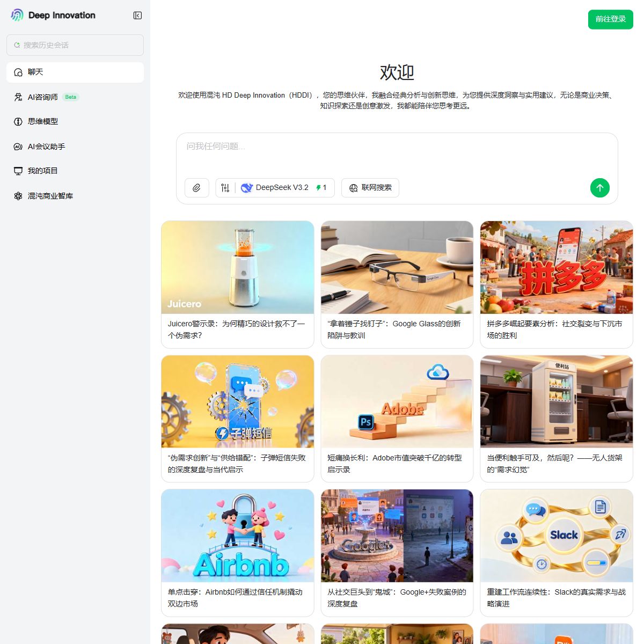Send the message with the green arrow
The width and height of the screenshot is (644, 644).
coord(600,188)
